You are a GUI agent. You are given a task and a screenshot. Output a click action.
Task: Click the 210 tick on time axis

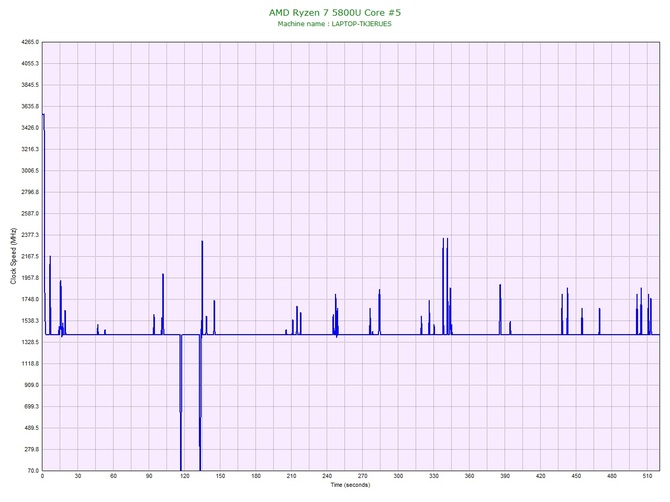point(291,476)
